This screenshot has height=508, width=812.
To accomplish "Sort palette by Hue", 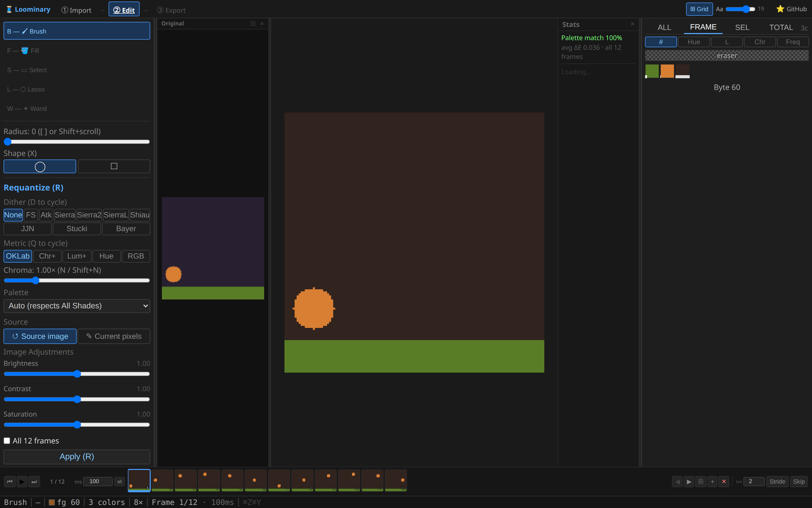I will [693, 42].
